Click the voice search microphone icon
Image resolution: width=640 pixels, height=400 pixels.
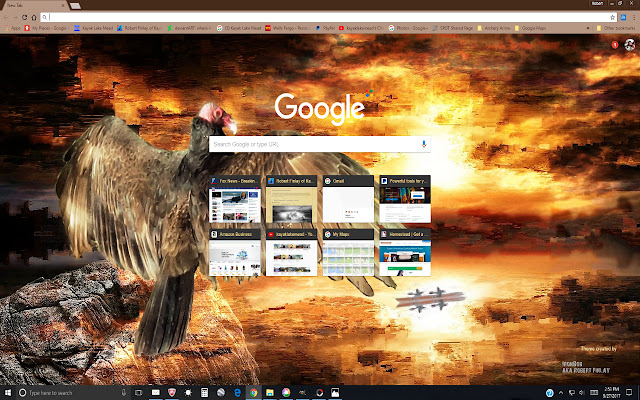pyautogui.click(x=424, y=145)
